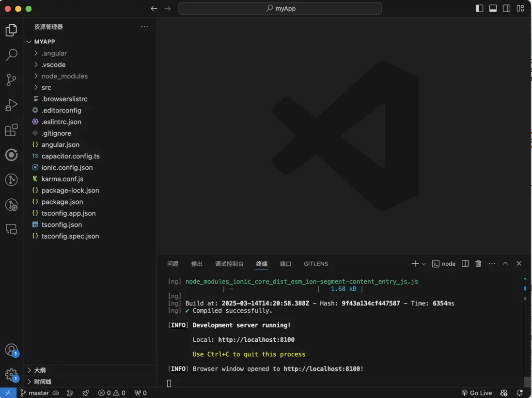
Task: Open the Explorer view in activity bar
Action: coord(11,30)
